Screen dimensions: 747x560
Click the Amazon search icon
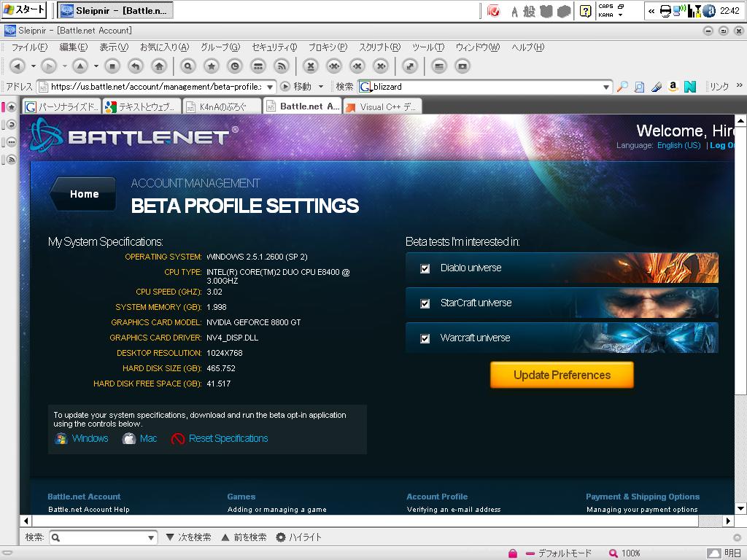pos(673,87)
